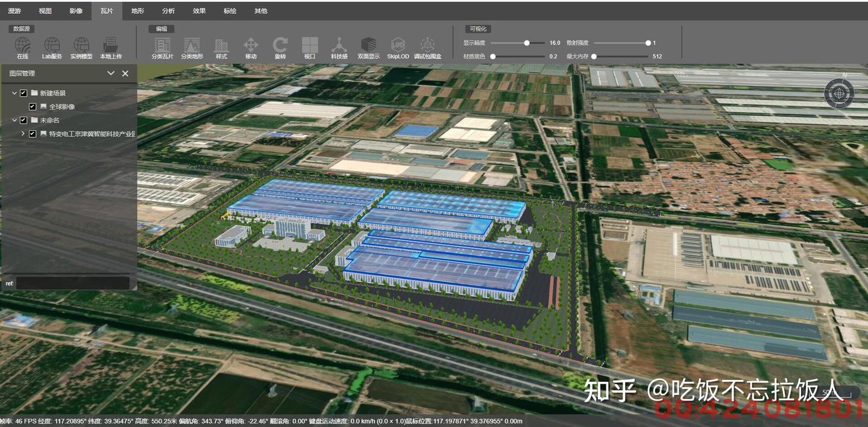Image resolution: width=868 pixels, height=427 pixels.
Task: Uncheck the 特变电工京津冀智能科技产业 layer
Action: pyautogui.click(x=33, y=134)
